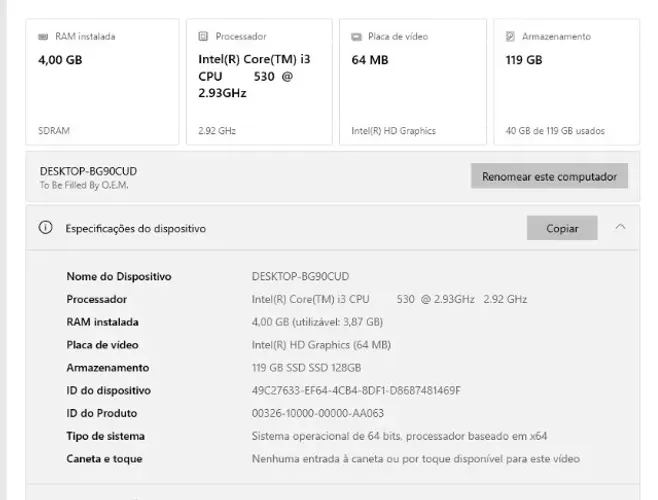The width and height of the screenshot is (658, 500).
Task: Click Intel(R) HD Graphics label in video card
Action: 393,131
